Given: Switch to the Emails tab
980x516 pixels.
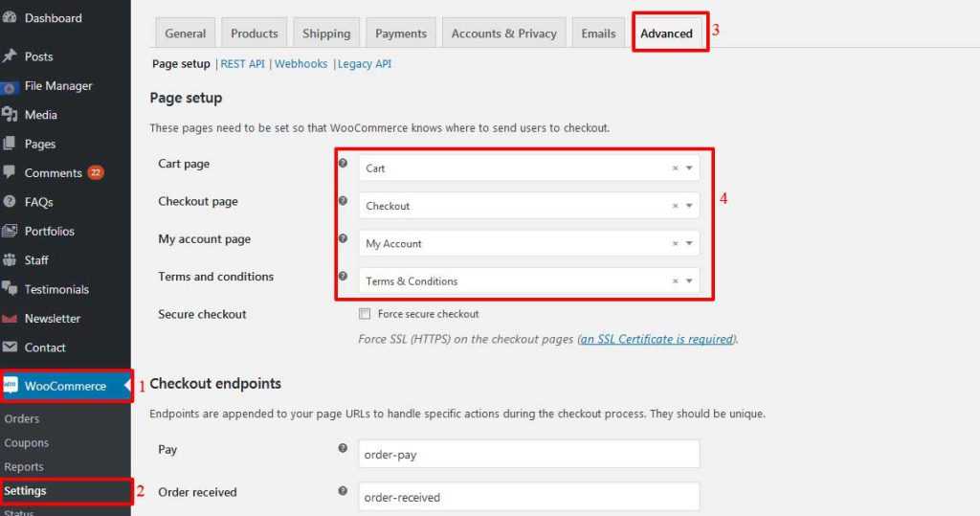Looking at the screenshot, I should click(x=598, y=34).
